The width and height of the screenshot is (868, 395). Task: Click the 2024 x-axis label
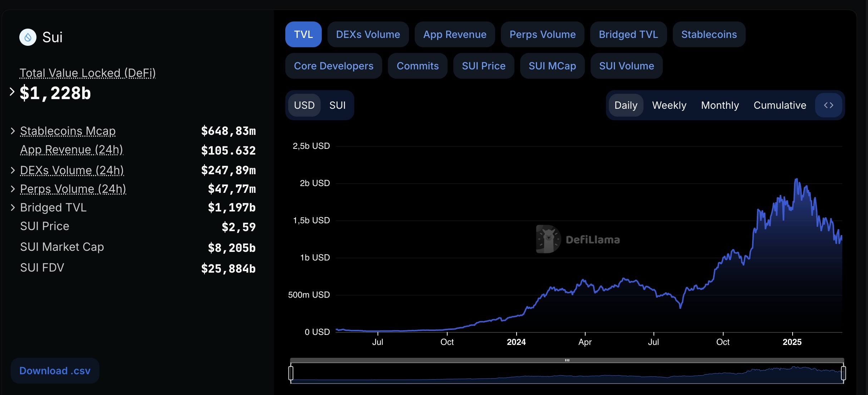[516, 342]
